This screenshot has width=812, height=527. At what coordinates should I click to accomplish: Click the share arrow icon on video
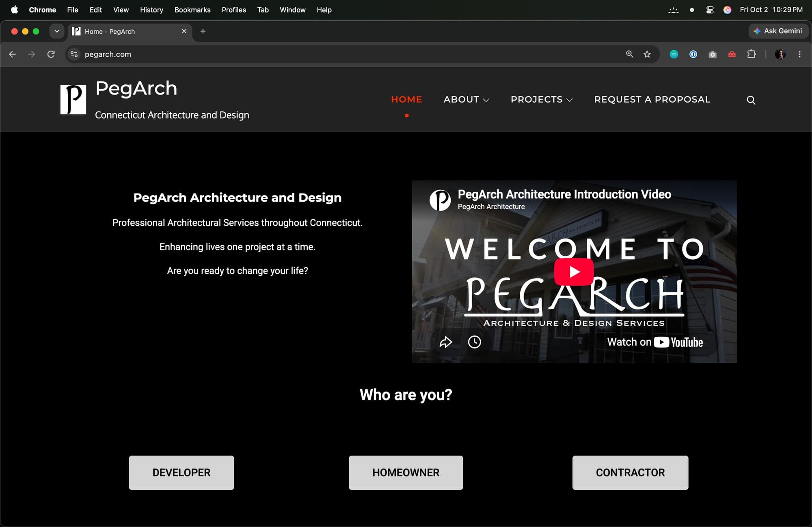tap(446, 342)
